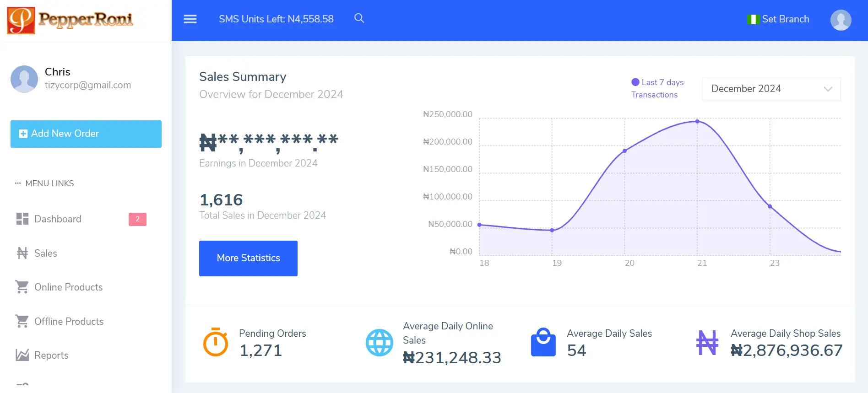This screenshot has height=393, width=868.
Task: Open the December 2024 month dropdown
Action: click(x=771, y=89)
